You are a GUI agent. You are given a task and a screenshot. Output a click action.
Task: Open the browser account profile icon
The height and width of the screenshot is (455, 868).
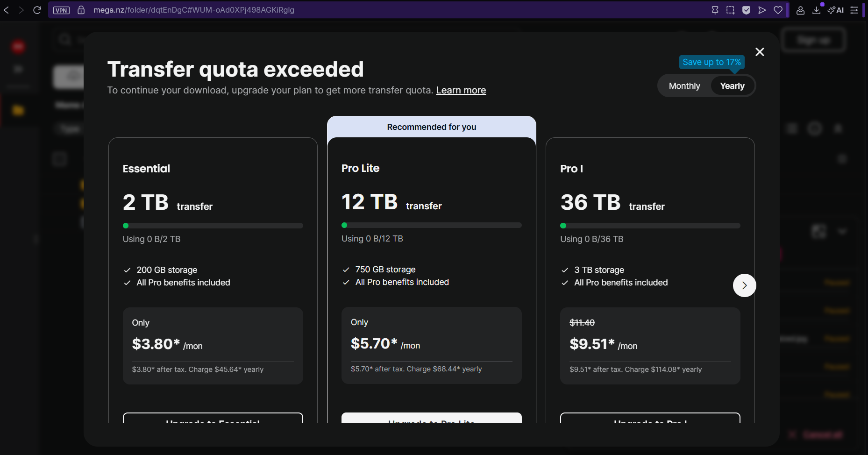pyautogui.click(x=800, y=10)
